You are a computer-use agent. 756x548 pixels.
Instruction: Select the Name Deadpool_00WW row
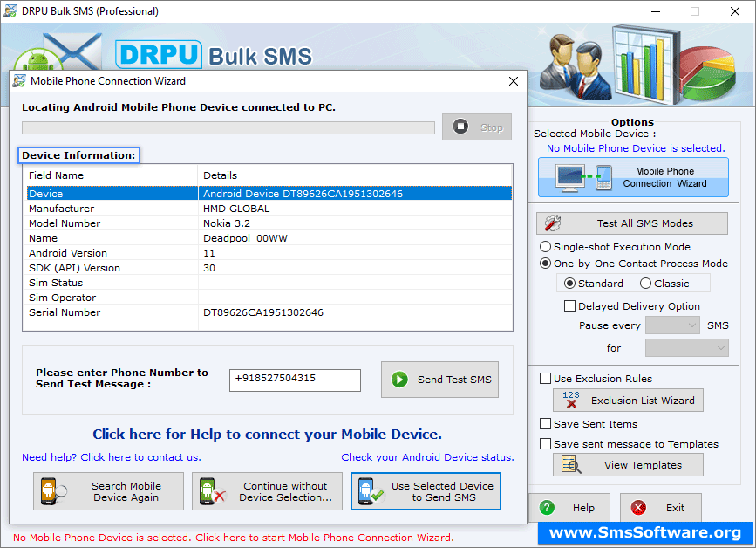(x=269, y=238)
